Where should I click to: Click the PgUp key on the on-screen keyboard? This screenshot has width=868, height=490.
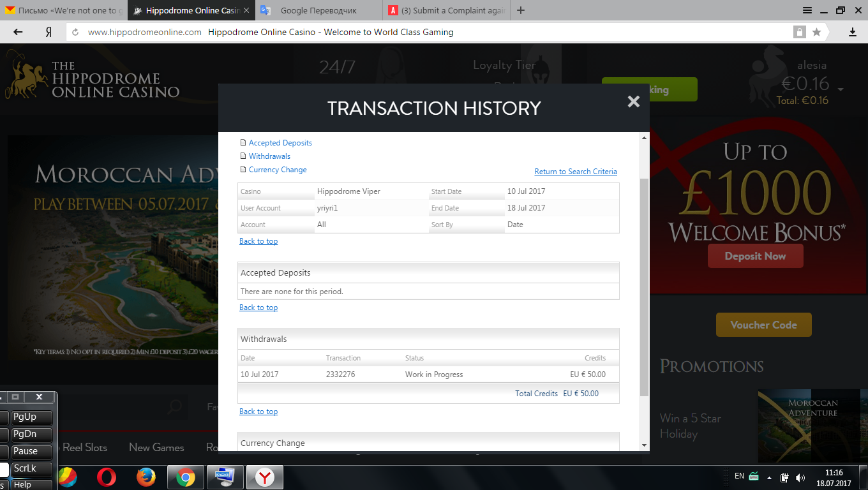click(32, 417)
